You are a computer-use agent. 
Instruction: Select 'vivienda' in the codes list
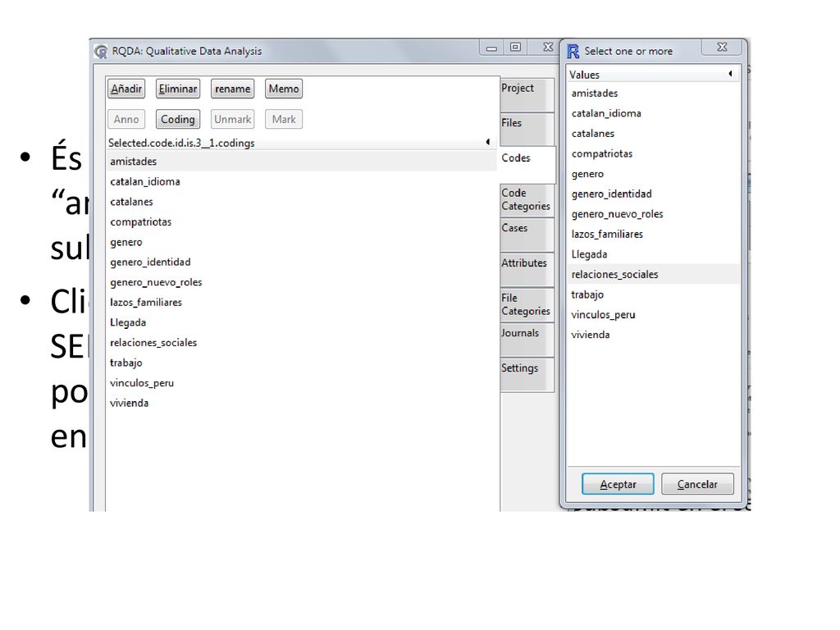[x=302, y=403]
